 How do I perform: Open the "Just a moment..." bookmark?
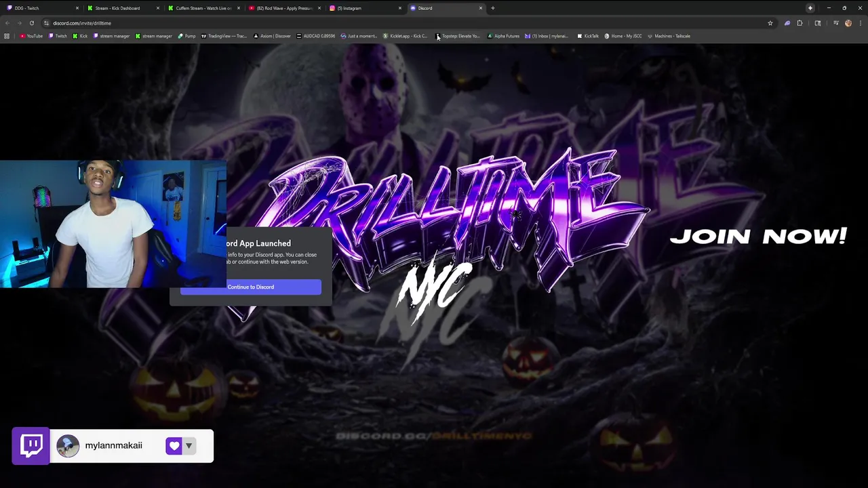359,36
